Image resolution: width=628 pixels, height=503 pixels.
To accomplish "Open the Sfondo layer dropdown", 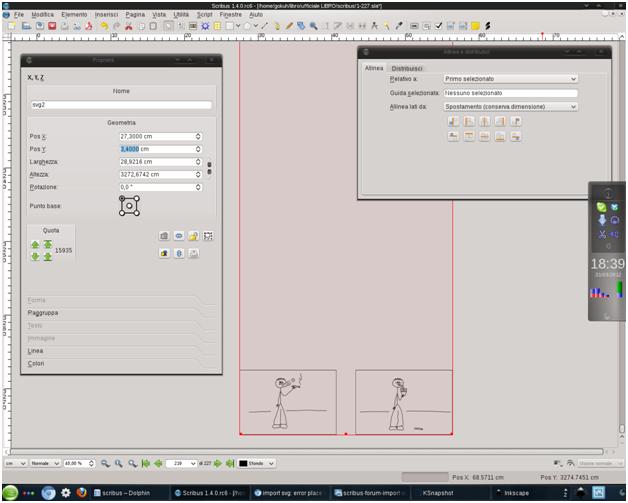I will point(256,463).
